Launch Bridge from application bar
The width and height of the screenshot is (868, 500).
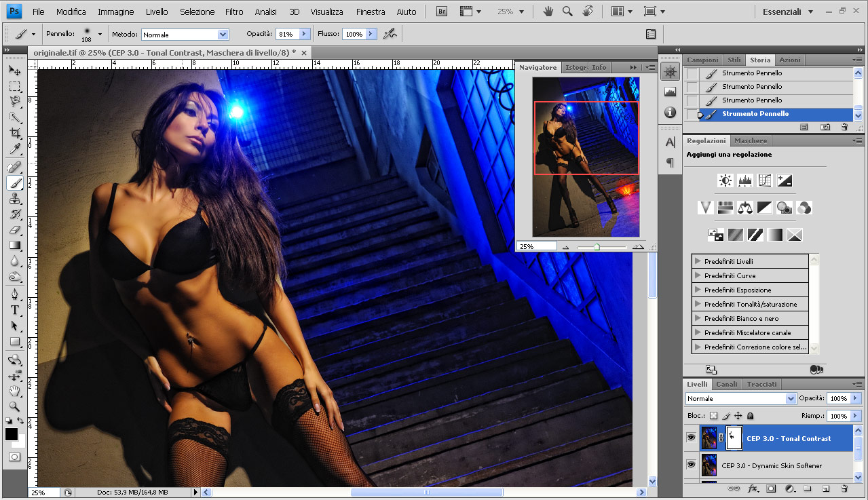(x=442, y=12)
